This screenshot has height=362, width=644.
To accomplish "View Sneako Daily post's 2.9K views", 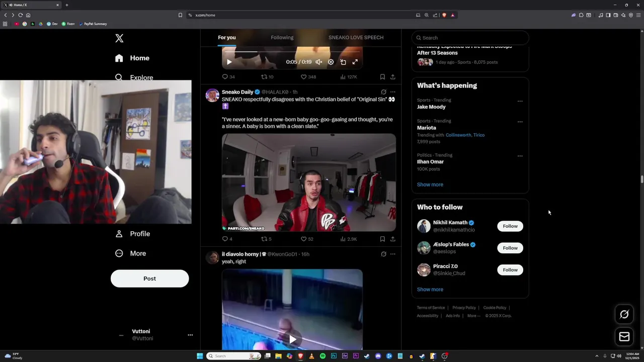I will point(349,239).
